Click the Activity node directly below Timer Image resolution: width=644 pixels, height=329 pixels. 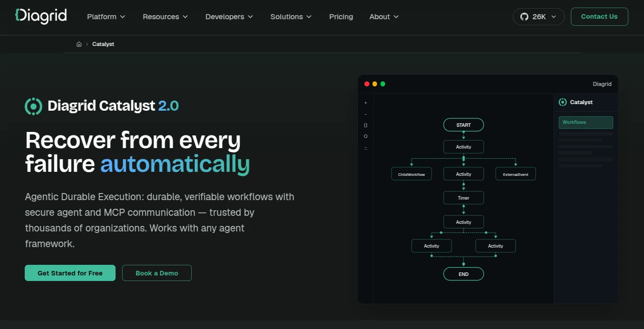[x=464, y=222]
